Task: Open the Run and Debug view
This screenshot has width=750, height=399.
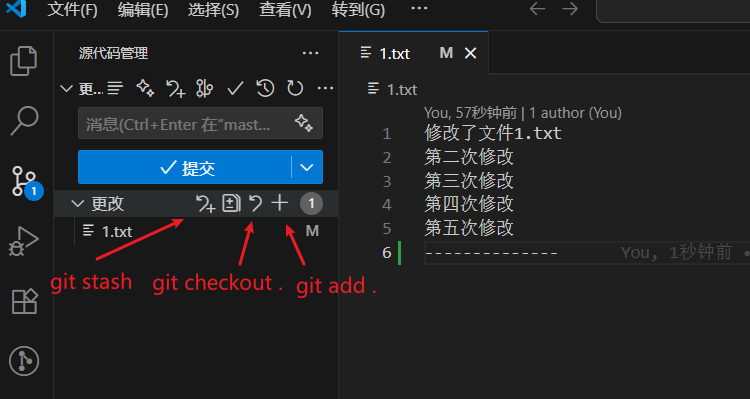Action: (x=23, y=241)
